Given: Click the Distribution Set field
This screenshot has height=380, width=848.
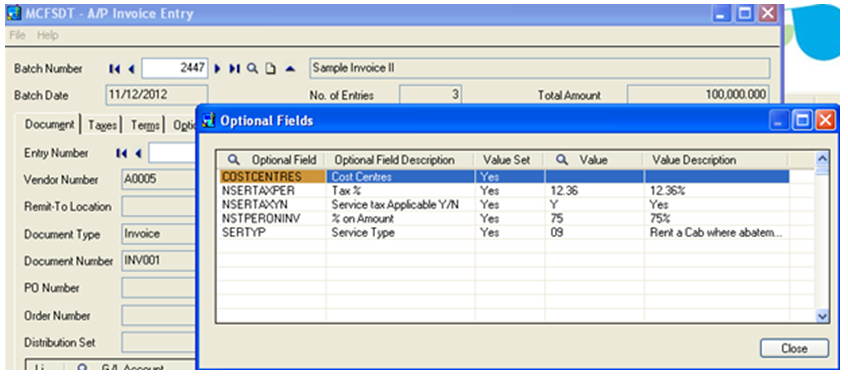Looking at the screenshot, I should 158,342.
